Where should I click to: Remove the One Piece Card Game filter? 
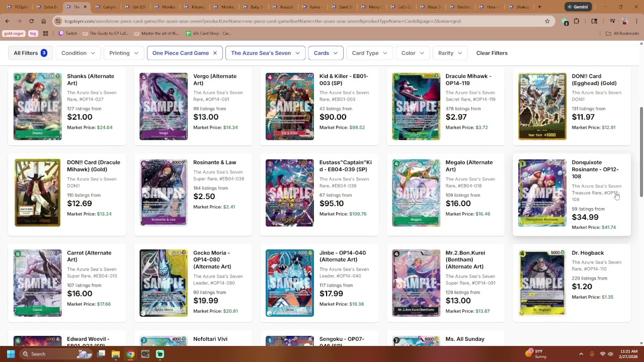pyautogui.click(x=215, y=53)
